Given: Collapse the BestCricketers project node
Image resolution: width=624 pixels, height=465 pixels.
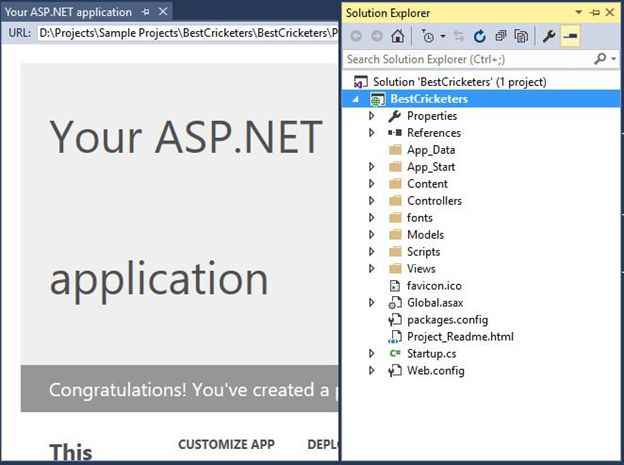Looking at the screenshot, I should pyautogui.click(x=355, y=99).
